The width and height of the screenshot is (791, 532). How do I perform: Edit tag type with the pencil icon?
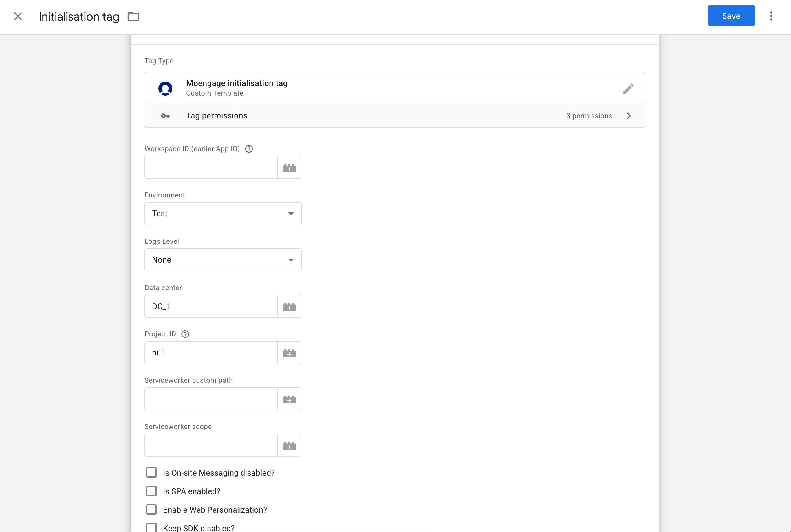628,88
